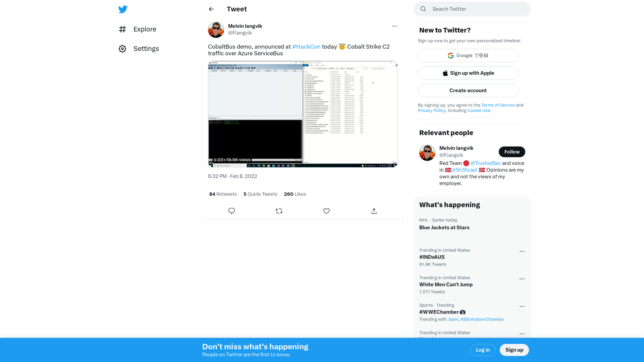
Task: View the 84 Retweets list
Action: (223, 194)
